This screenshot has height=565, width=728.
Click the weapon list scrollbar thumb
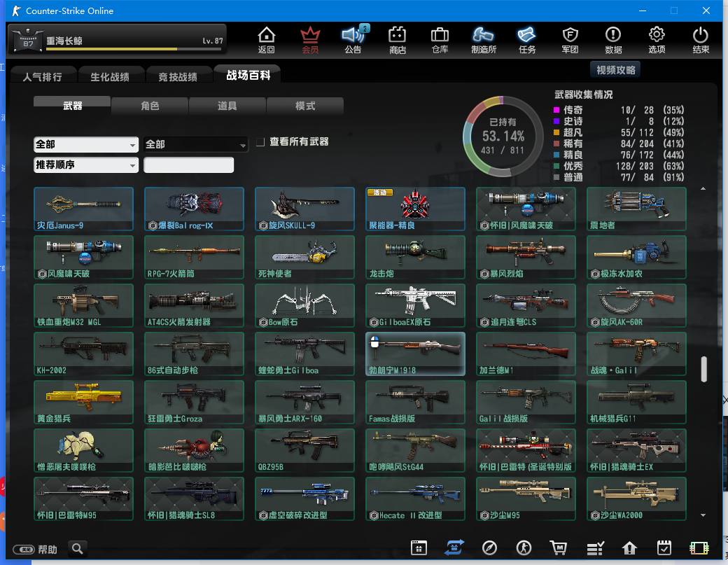(704, 369)
